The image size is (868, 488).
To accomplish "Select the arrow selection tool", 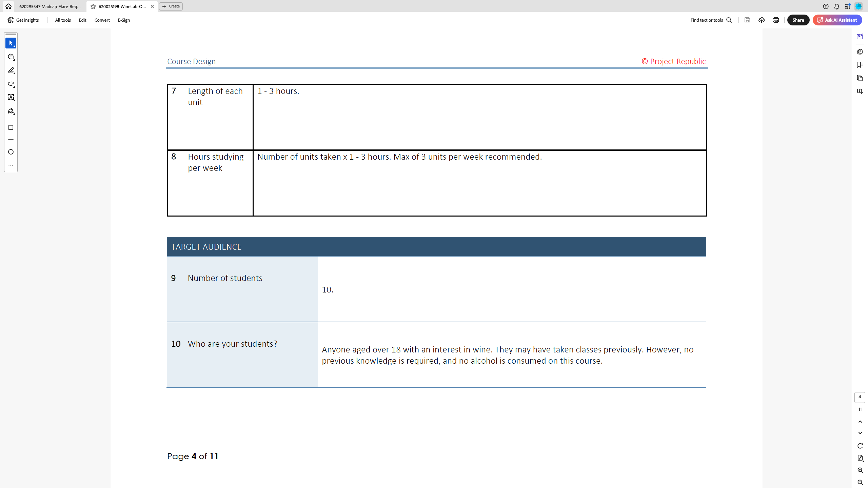I will click(x=11, y=43).
